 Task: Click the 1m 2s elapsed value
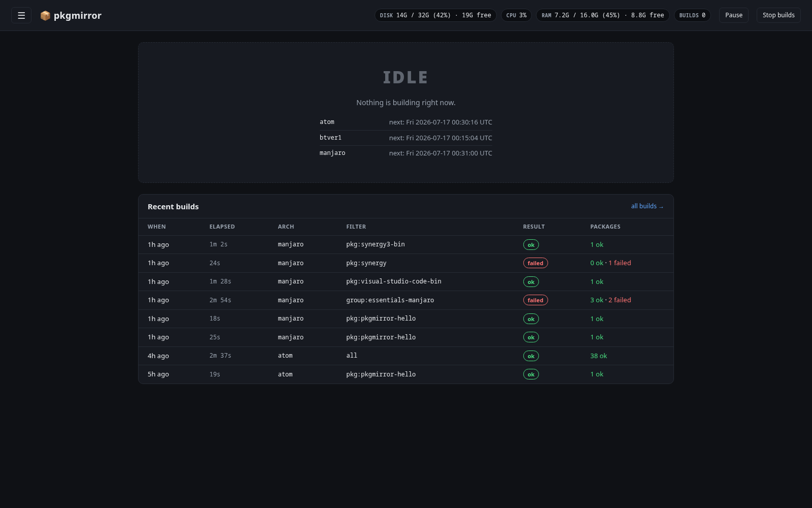click(x=218, y=244)
